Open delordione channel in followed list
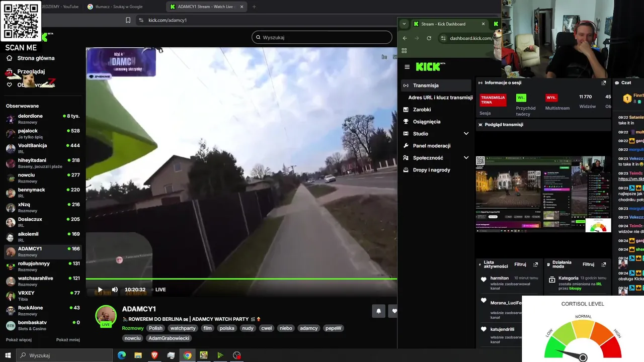Screen dimensions: 644x362 click(43, 119)
